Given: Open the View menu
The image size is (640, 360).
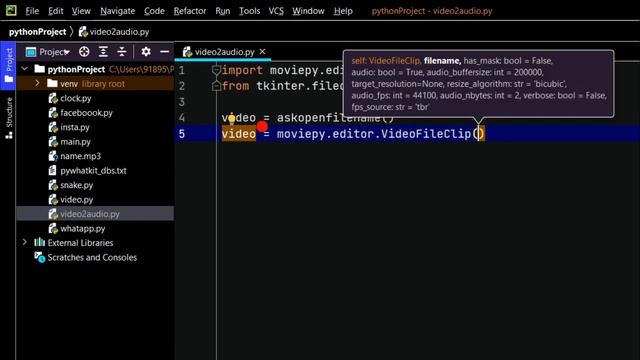Looking at the screenshot, I should pos(81,11).
